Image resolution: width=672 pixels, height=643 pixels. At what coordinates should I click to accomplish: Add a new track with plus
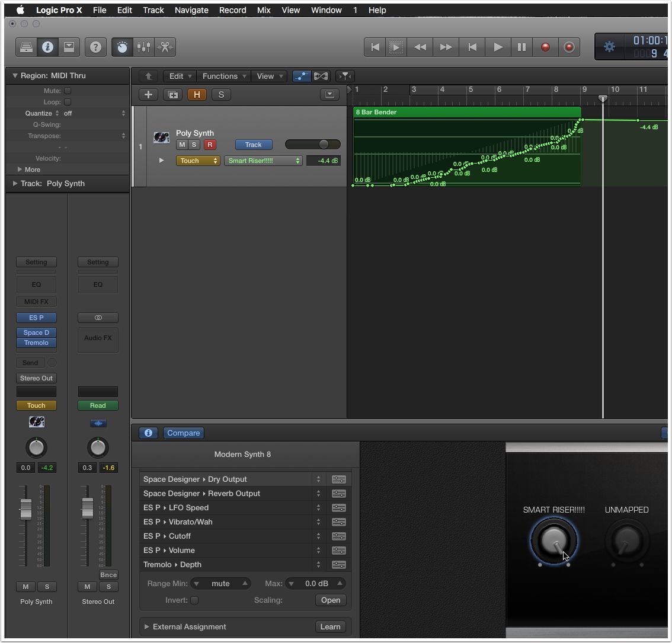pos(148,95)
